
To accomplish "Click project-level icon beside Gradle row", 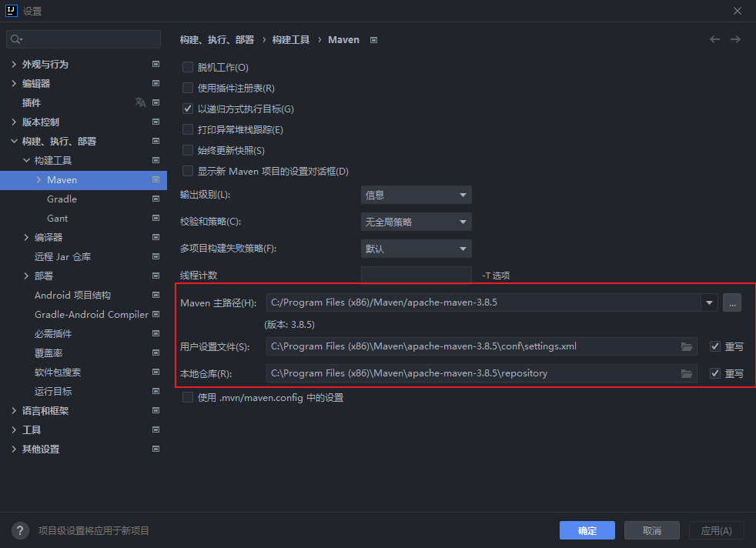I will pos(156,199).
